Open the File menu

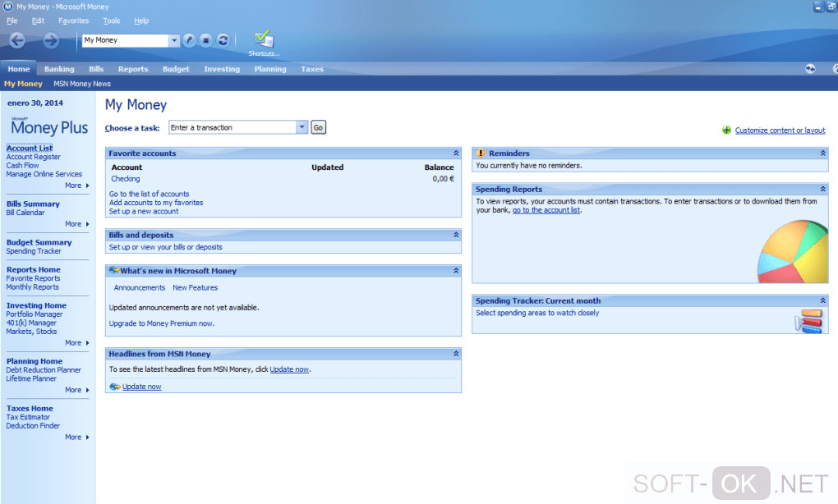tap(12, 21)
